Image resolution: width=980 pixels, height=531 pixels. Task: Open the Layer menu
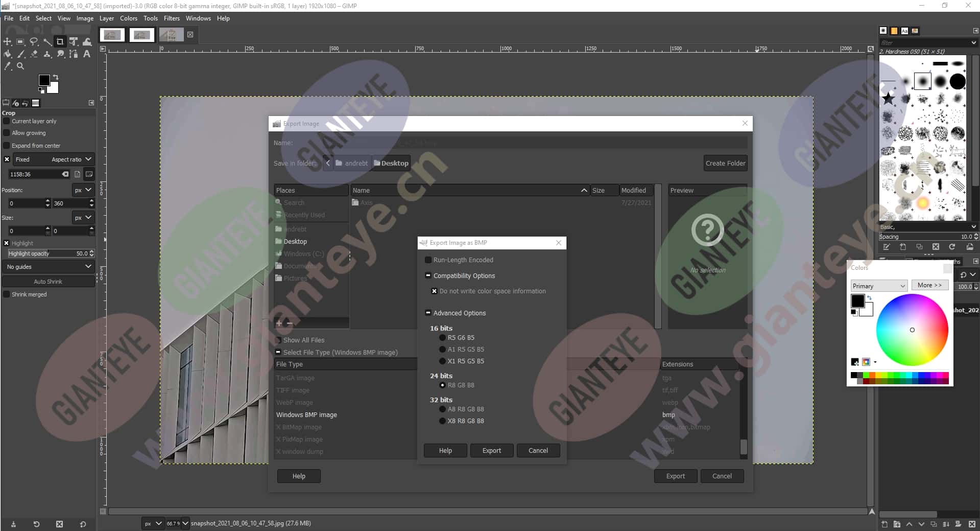(107, 18)
